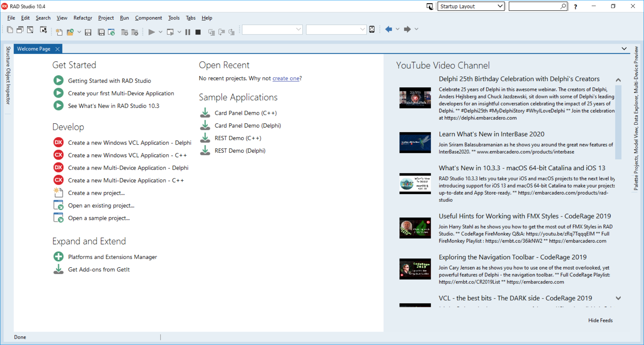This screenshot has height=345, width=644.
Task: Click the Add file to project icon
Action: (x=124, y=32)
